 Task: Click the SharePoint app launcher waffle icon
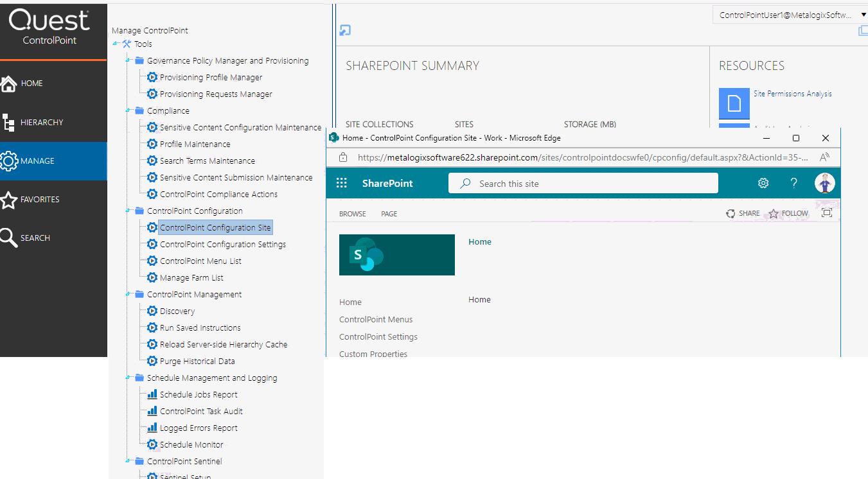341,183
